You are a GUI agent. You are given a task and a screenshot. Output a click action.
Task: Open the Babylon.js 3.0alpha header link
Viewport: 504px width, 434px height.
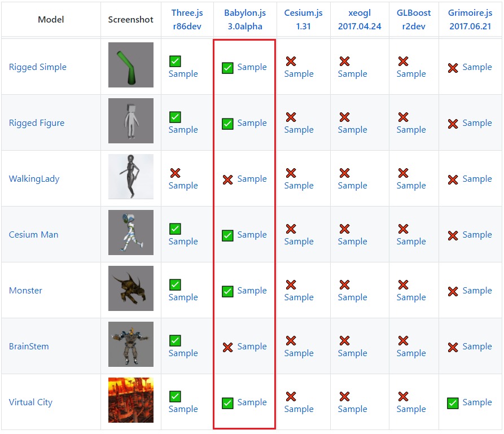point(245,19)
